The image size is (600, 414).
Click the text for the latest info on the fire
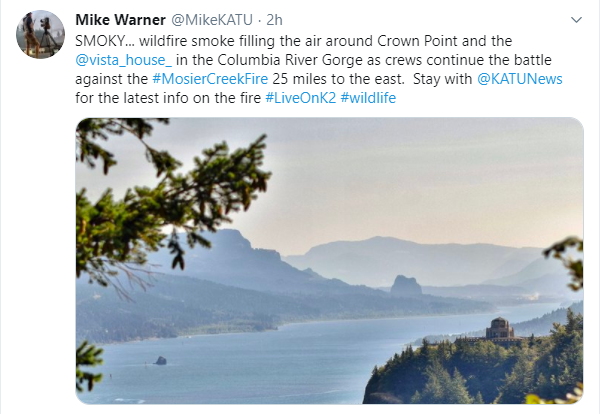[168, 98]
